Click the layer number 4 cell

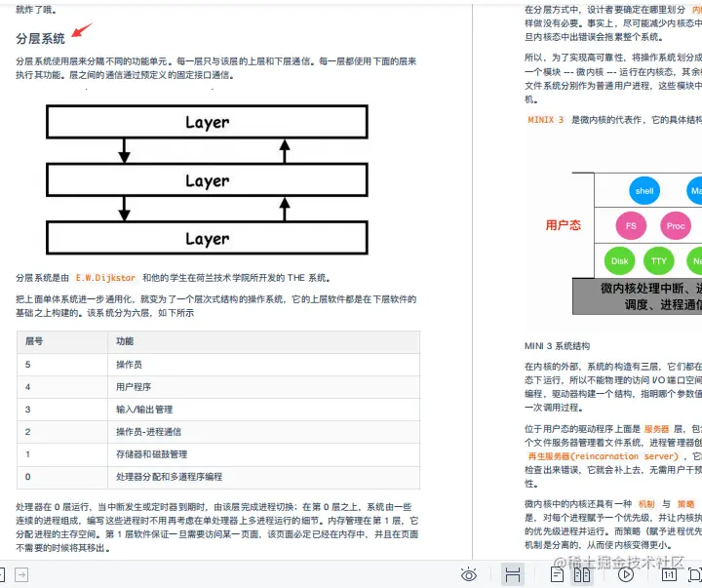pos(61,387)
